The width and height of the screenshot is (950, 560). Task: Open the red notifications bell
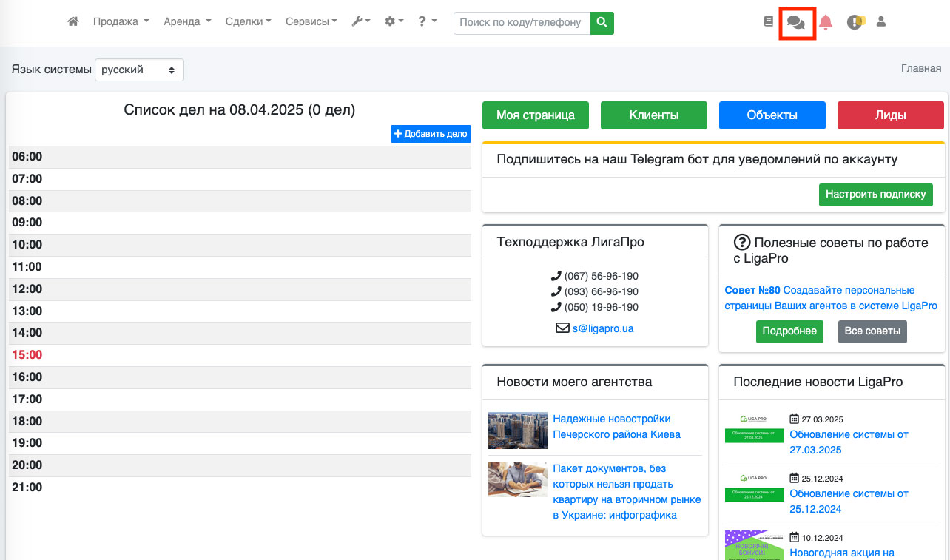(826, 22)
